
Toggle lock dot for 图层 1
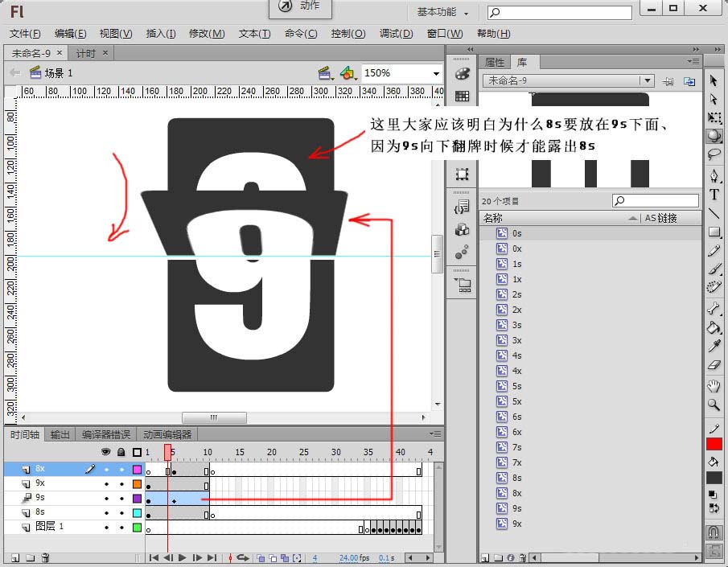[x=121, y=527]
